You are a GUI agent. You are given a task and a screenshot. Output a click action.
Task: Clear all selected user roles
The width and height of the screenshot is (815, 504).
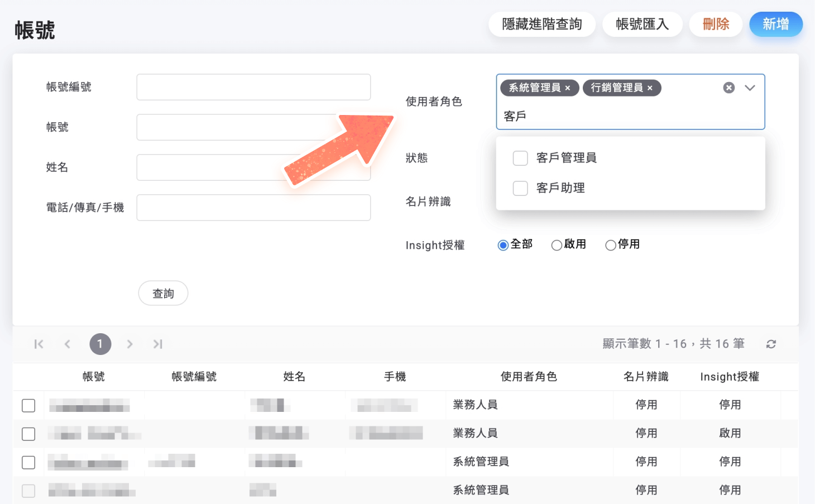728,87
